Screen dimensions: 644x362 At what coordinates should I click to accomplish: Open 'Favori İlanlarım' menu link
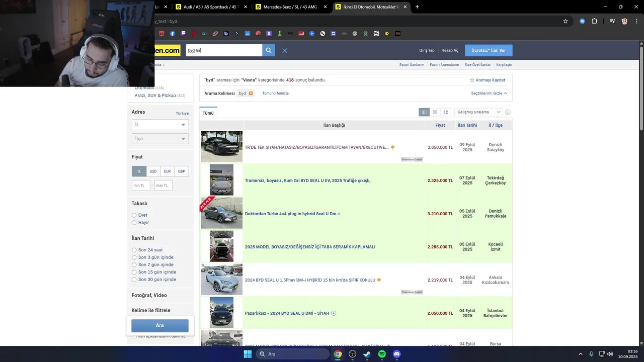click(412, 65)
